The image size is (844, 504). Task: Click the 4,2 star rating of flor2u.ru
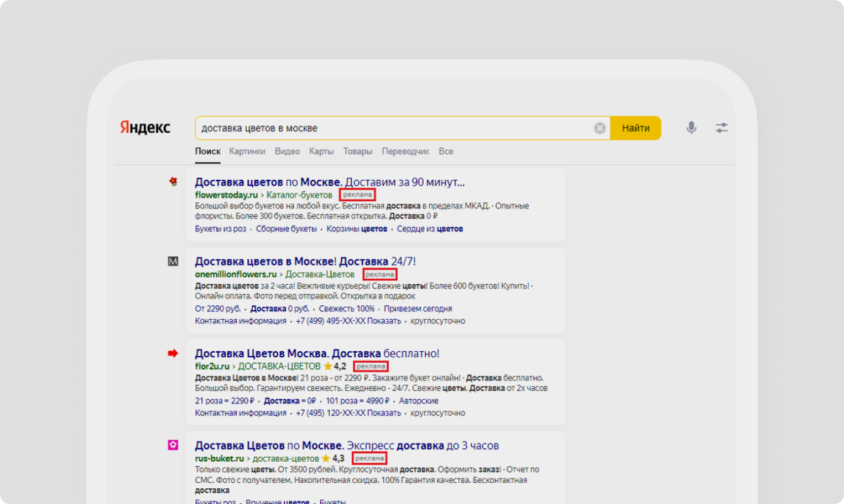point(335,366)
